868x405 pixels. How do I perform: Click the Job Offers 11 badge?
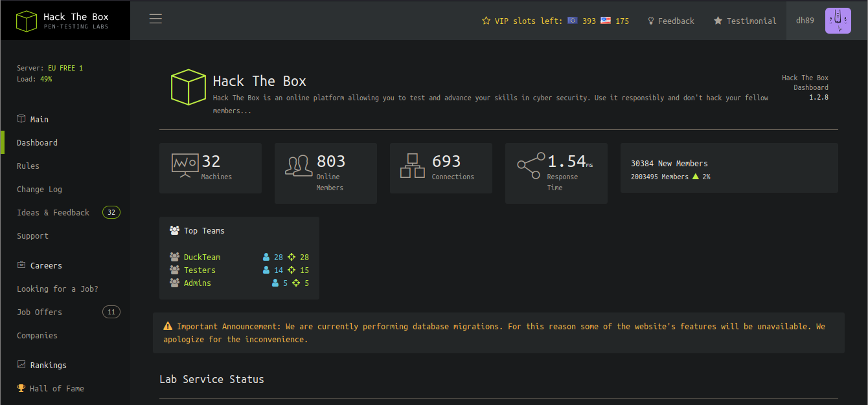tap(111, 312)
